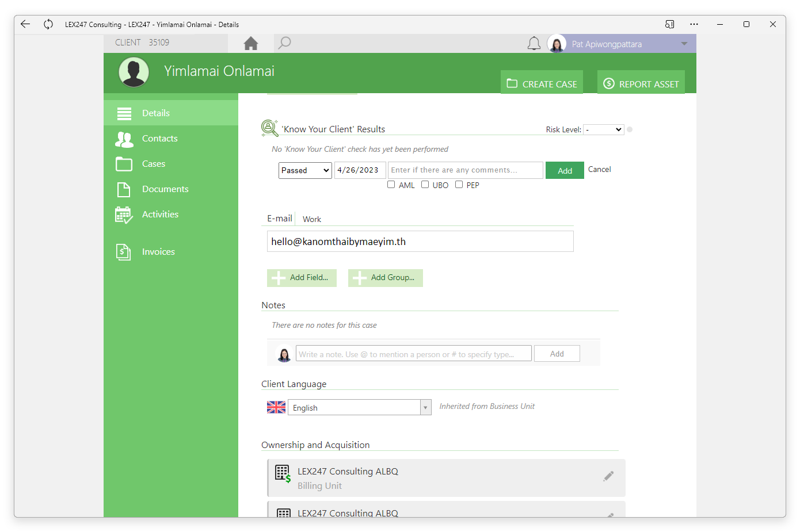Screen dimensions: 800x532
Task: Open the Invoices sidebar item
Action: tap(171, 252)
